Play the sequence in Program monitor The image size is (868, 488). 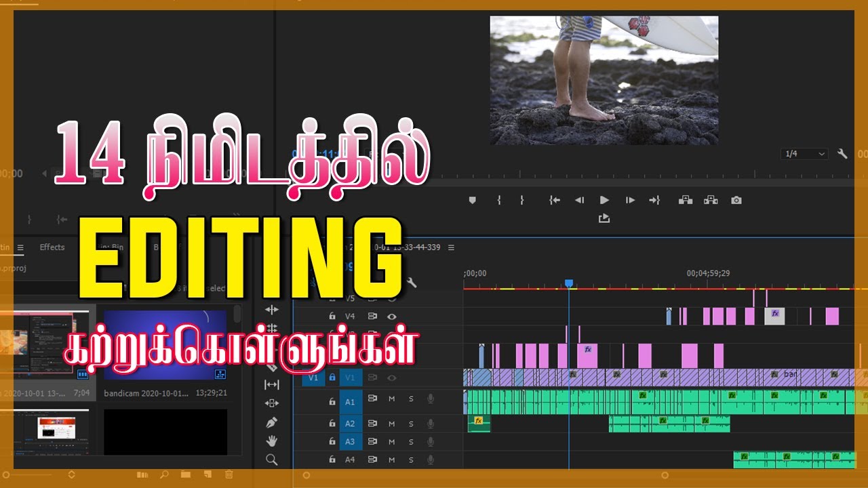pyautogui.click(x=604, y=200)
